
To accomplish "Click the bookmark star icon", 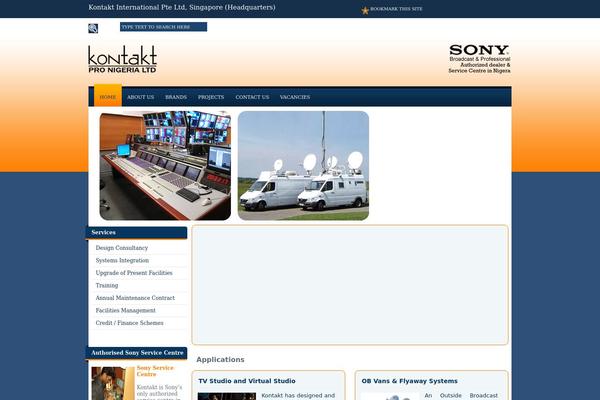I will 365,10.
